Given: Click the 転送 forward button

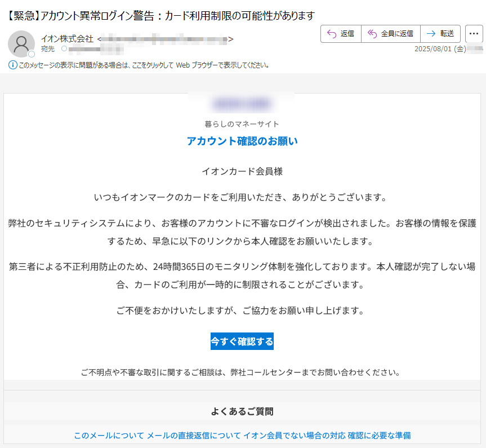Looking at the screenshot, I should (440, 33).
